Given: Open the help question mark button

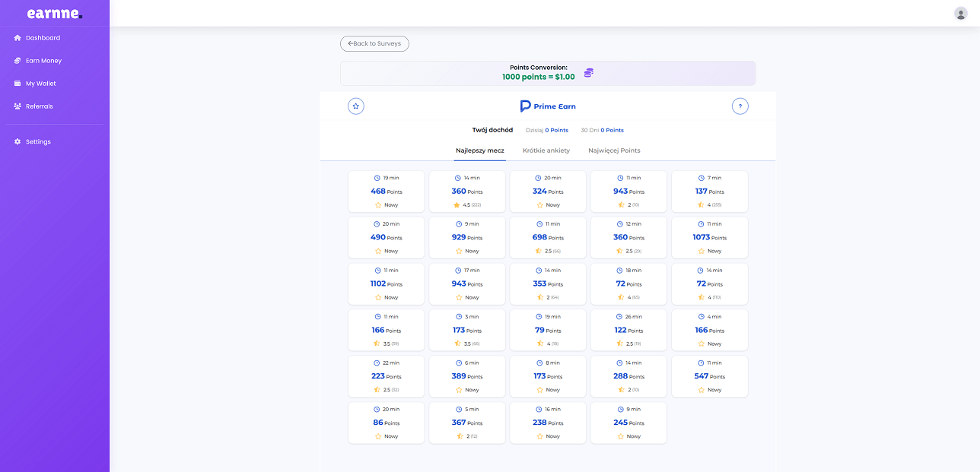Looking at the screenshot, I should (x=740, y=106).
